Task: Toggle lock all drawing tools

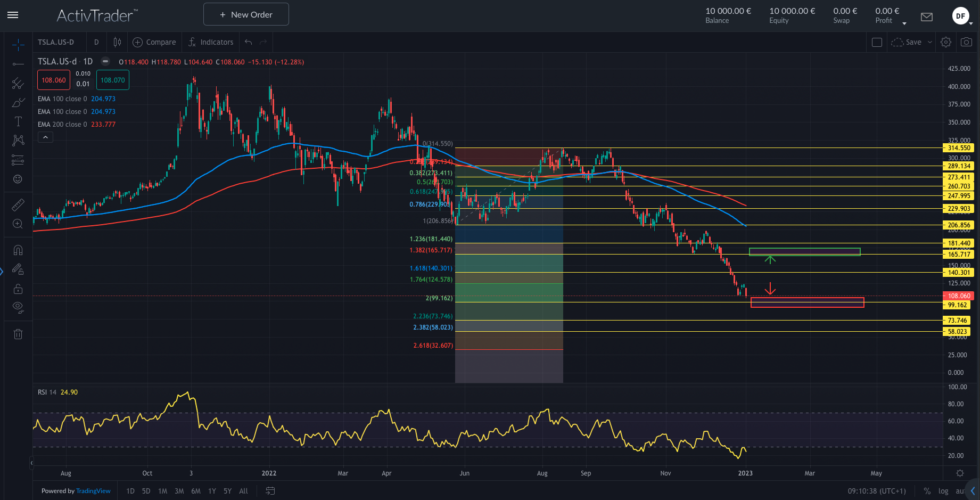Action: 18,289
